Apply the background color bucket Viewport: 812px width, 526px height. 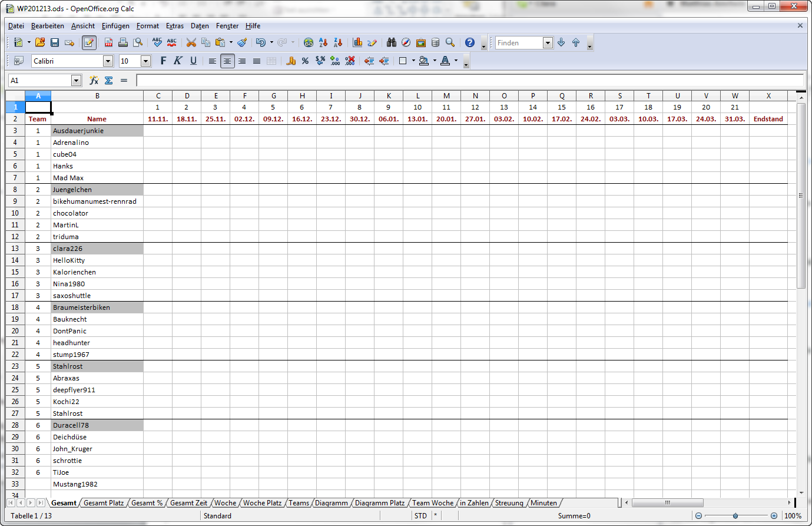click(424, 61)
